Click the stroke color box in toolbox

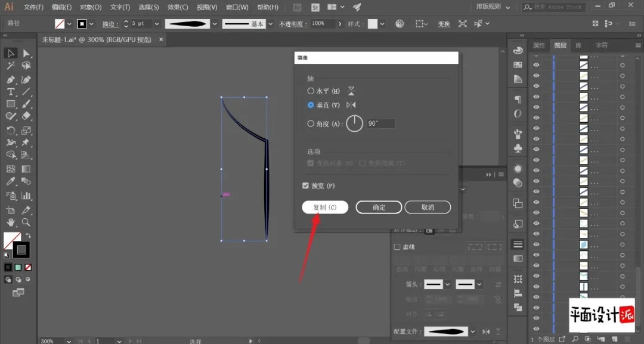click(21, 250)
